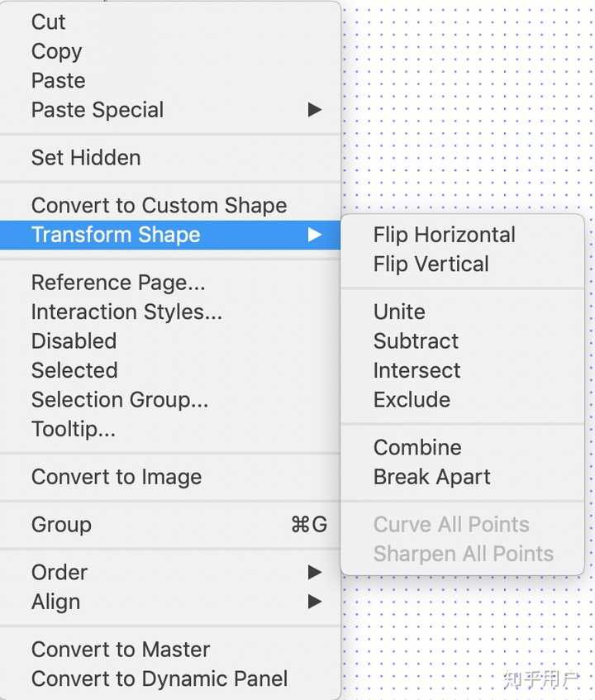Expand the Paste Special submenu
Image resolution: width=595 pixels, height=700 pixels.
[x=98, y=110]
